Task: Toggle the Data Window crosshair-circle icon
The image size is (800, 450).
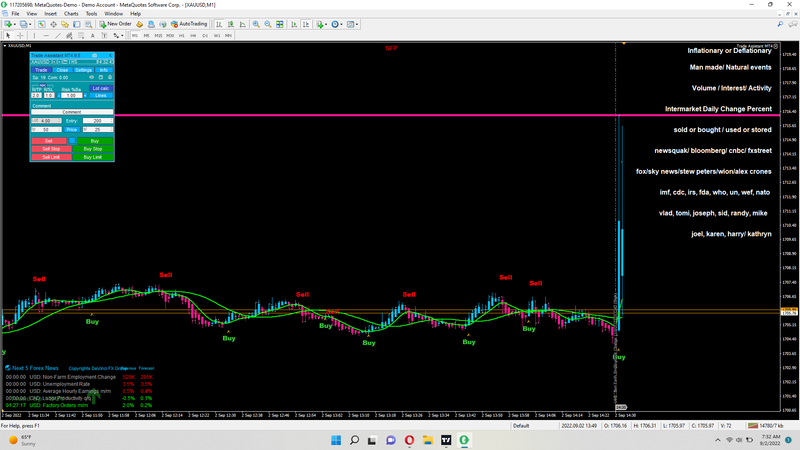Action: point(53,24)
